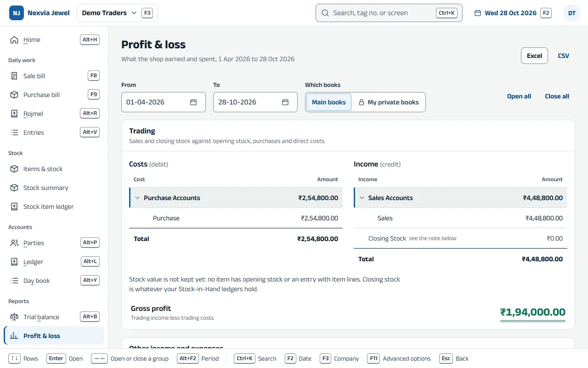Click the Sale bill receipt icon
The image size is (588, 368).
click(x=14, y=76)
